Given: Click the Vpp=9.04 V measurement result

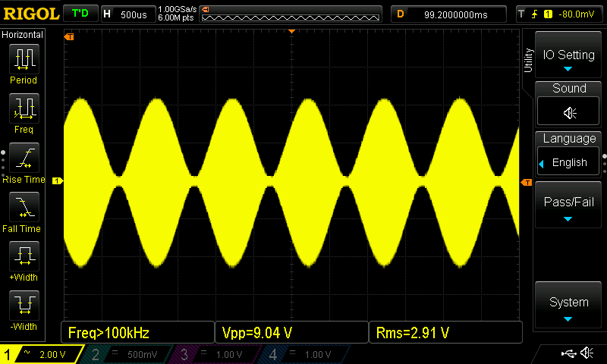Looking at the screenshot, I should tap(291, 332).
